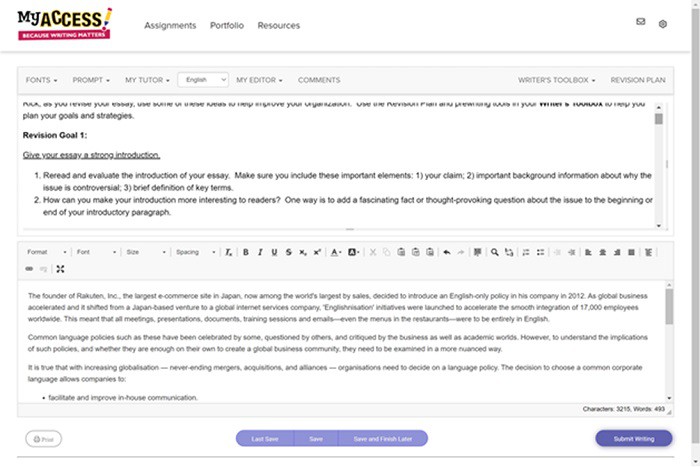Expand the Font dropdown

[97, 252]
